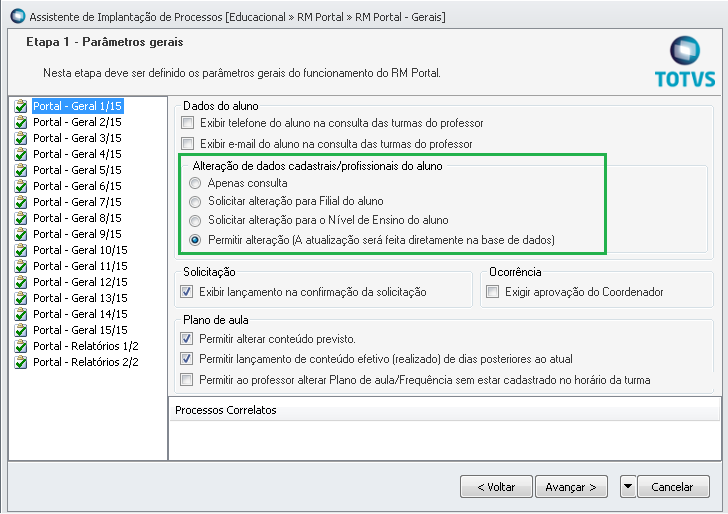Click the TOTVS logo in the header
Screen dimensions: 728x514
click(685, 61)
